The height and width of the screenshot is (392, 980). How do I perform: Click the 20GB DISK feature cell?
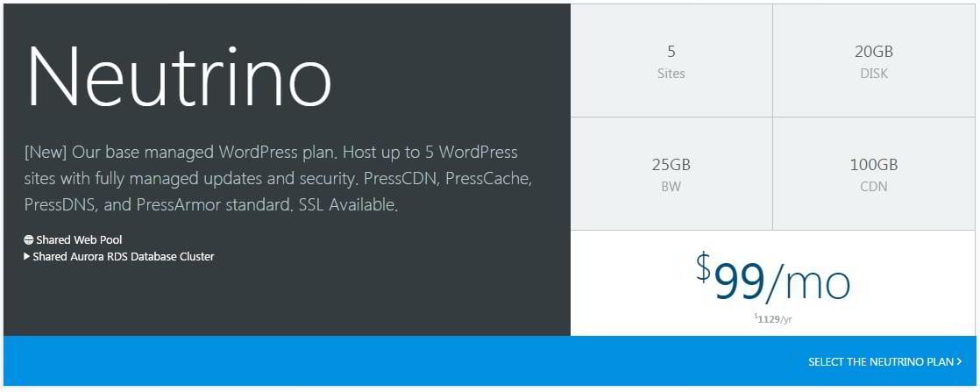point(873,61)
